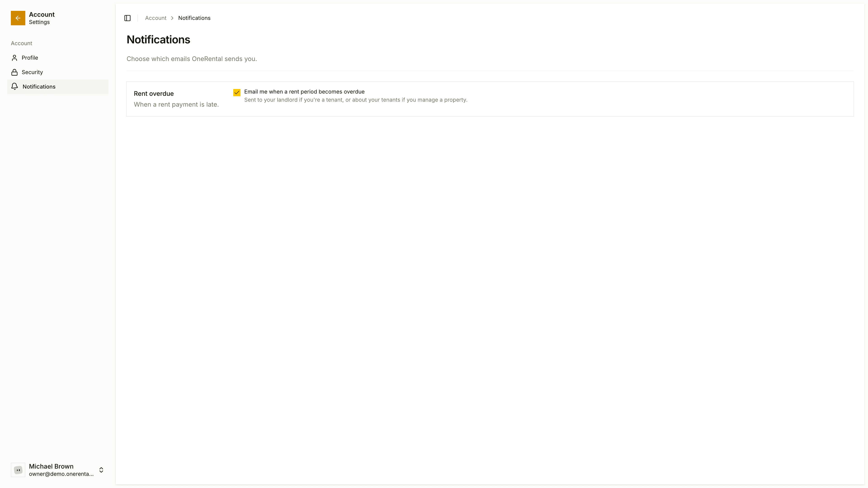Toggle the sidebar panel icon
Image resolution: width=868 pixels, height=488 pixels.
click(x=127, y=18)
